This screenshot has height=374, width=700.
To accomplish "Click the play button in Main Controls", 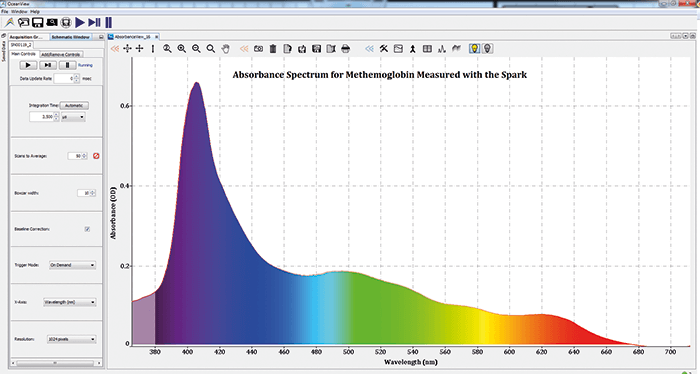I will [x=28, y=65].
